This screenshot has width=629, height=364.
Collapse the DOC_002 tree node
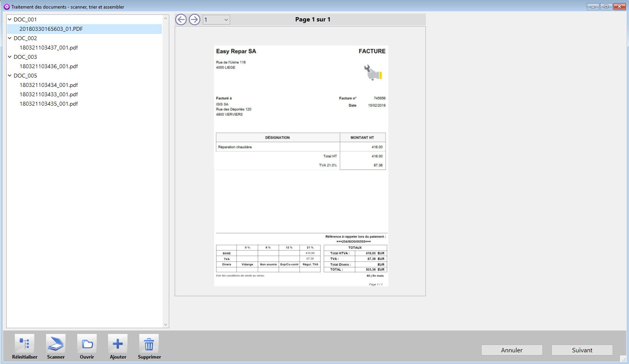coord(10,38)
